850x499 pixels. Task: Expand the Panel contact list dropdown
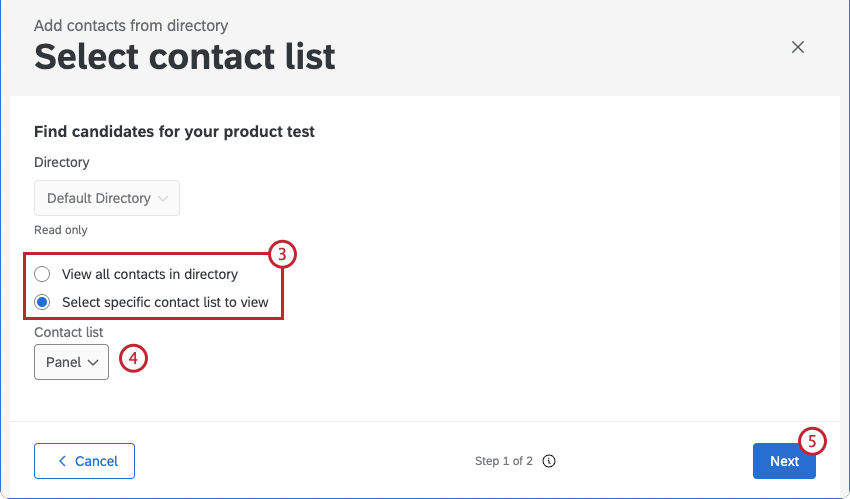[71, 362]
